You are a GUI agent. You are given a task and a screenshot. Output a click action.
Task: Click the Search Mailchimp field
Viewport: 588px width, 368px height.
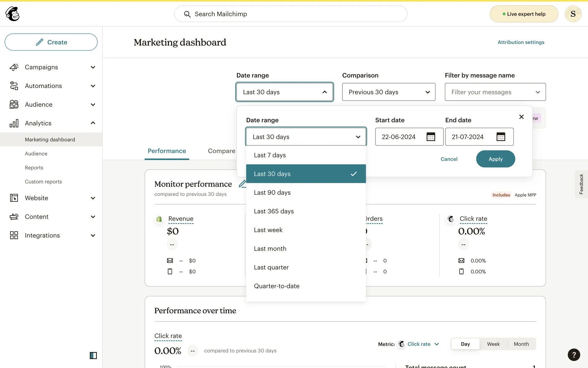pos(291,14)
